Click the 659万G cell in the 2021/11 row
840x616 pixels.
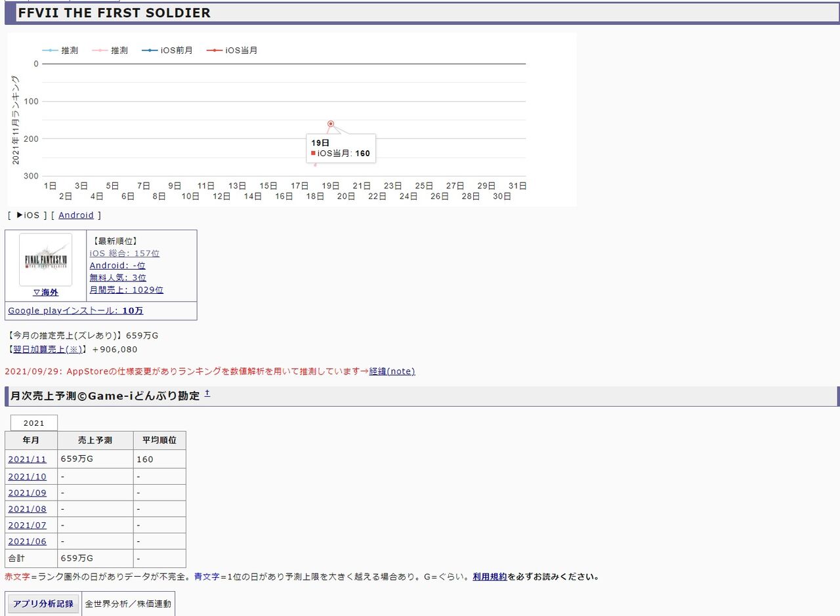[95, 459]
